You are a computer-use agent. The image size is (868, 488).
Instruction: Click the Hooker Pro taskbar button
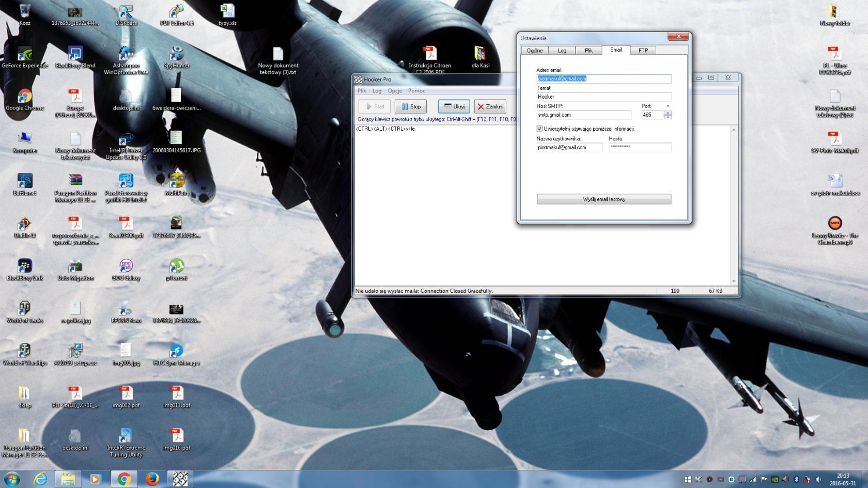180,479
